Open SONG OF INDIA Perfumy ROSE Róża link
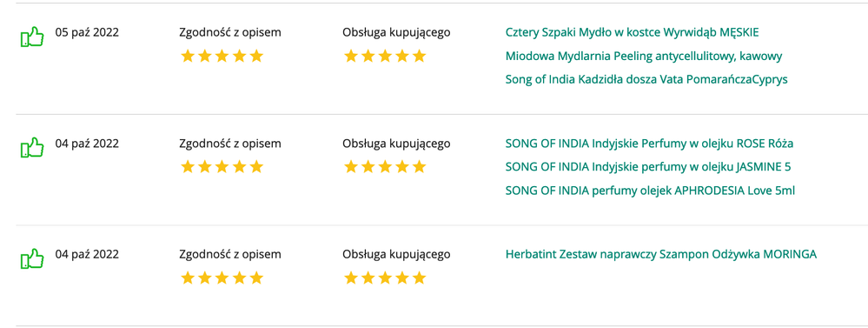Screen dimensions: 868x328 pos(649,144)
